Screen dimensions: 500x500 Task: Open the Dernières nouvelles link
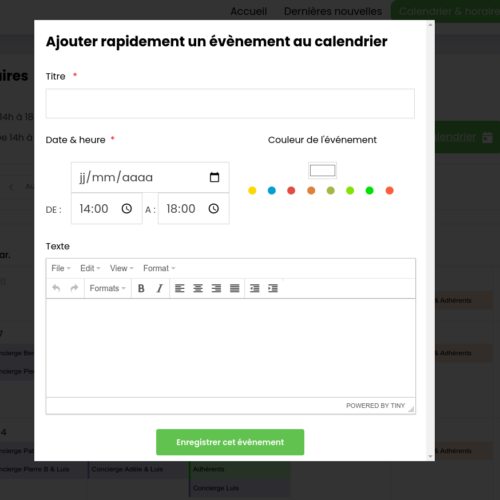coord(333,11)
